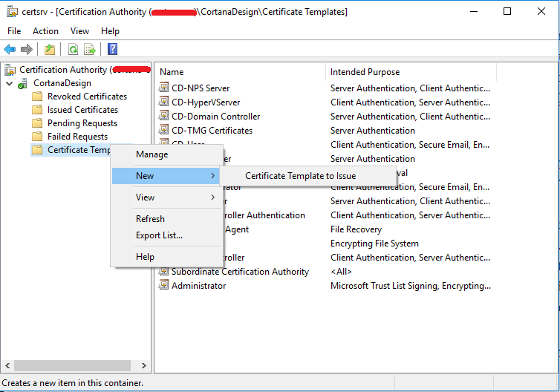This screenshot has height=392, width=560.
Task: Expand the New submenu arrow
Action: pyautogui.click(x=212, y=176)
